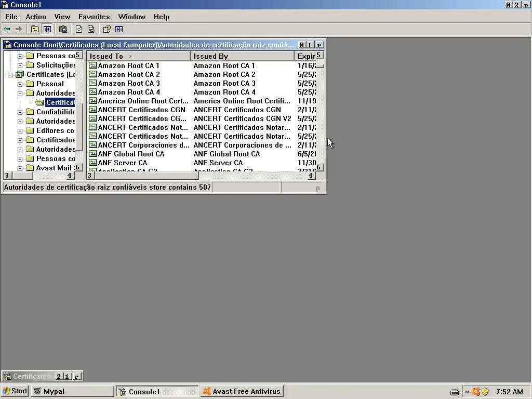Expand the Solicitações tree node
532x399 pixels.
tap(20, 65)
